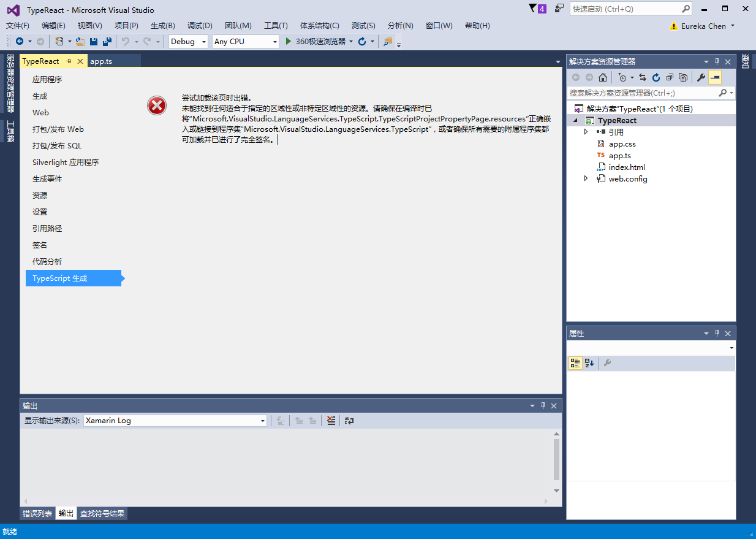Select the 打包/发布 Web property page
Image resolution: width=756 pixels, height=539 pixels.
pyautogui.click(x=58, y=129)
